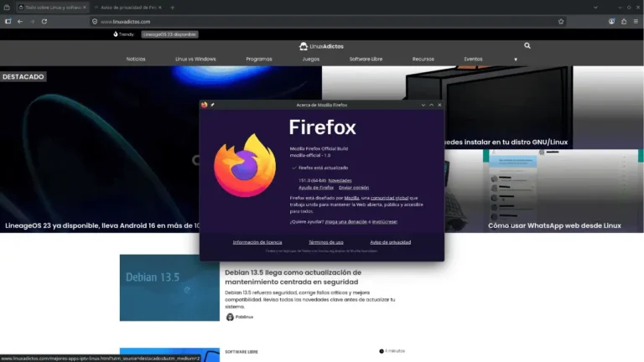Open the Firefox hamburger application menu
The height and width of the screenshot is (362, 644).
coord(636,21)
